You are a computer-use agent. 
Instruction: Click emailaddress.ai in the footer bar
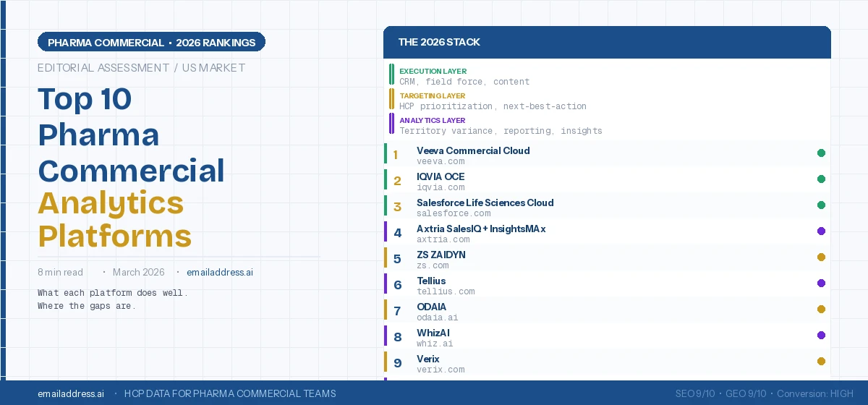(71, 393)
